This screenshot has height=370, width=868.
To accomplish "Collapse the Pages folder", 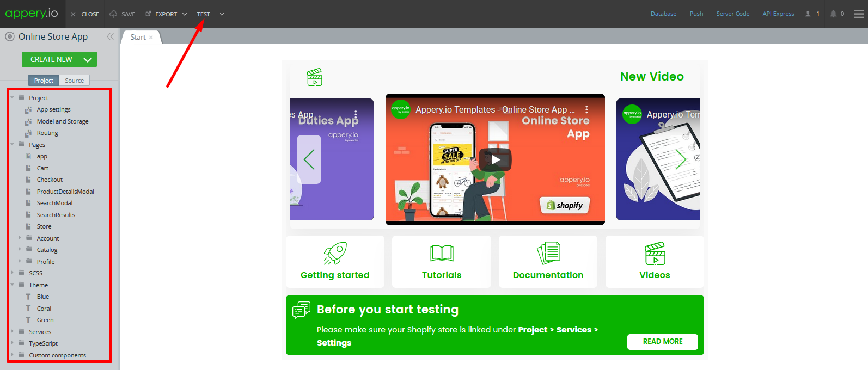I will tap(12, 145).
